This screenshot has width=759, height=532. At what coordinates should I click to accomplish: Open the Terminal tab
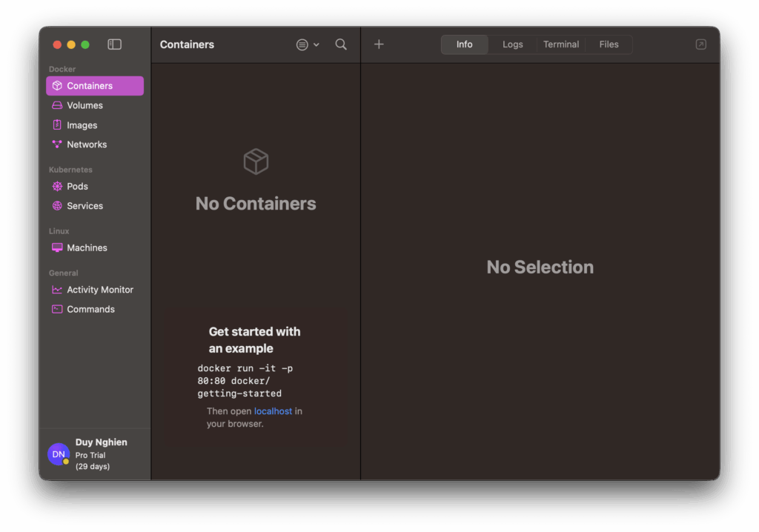pos(560,44)
